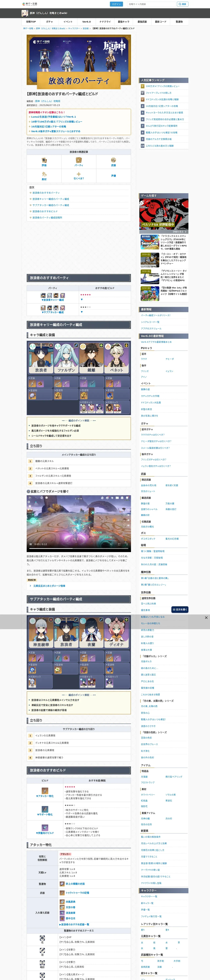
Task: Jump to ▼序盤向けビルド build
Action: coord(45,833)
